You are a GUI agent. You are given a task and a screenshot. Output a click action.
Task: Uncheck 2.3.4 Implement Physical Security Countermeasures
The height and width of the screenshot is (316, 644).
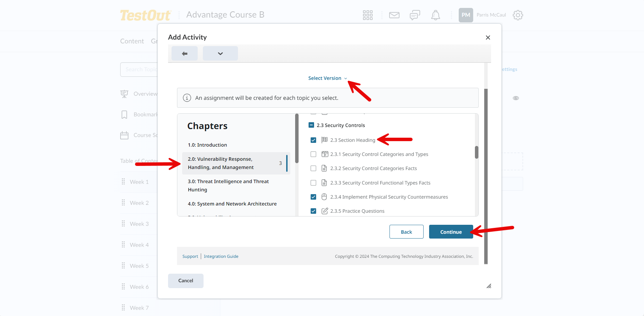313,197
